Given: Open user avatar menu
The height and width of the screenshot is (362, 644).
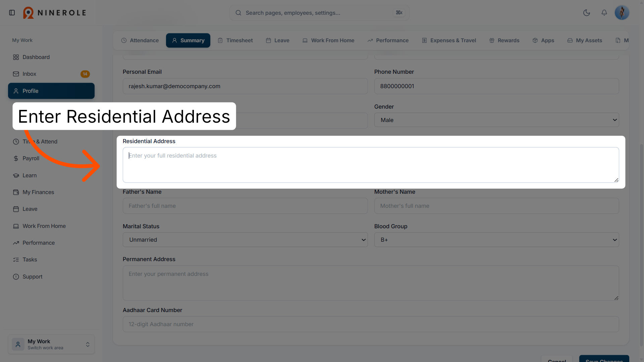Looking at the screenshot, I should (622, 13).
